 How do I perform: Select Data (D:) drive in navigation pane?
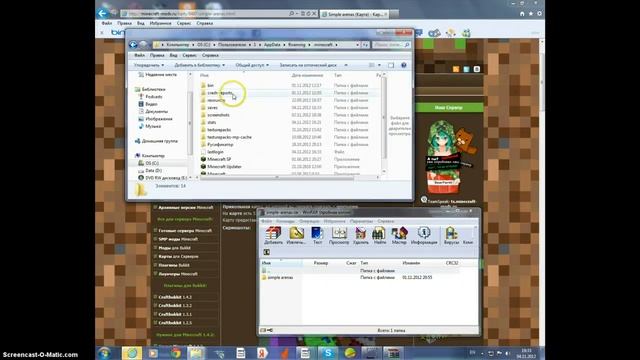tap(153, 171)
